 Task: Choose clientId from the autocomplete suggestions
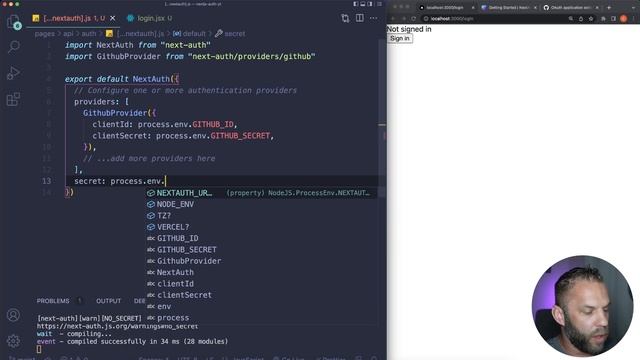[261, 284]
